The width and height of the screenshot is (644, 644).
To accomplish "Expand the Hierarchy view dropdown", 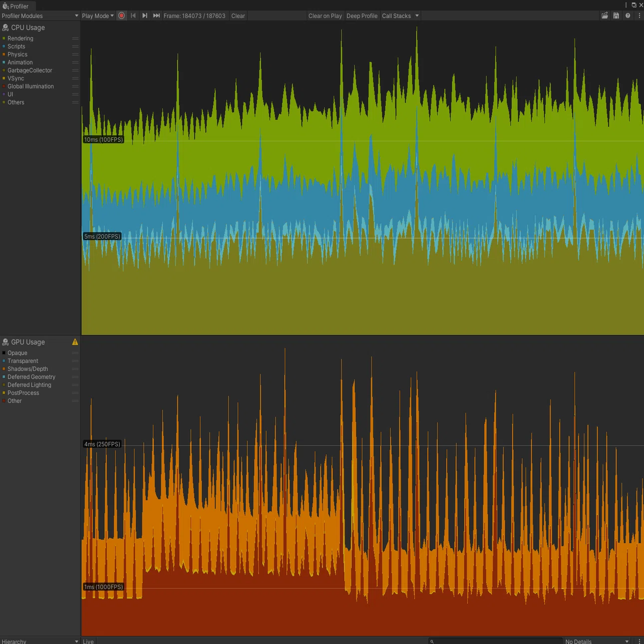I will (40, 641).
